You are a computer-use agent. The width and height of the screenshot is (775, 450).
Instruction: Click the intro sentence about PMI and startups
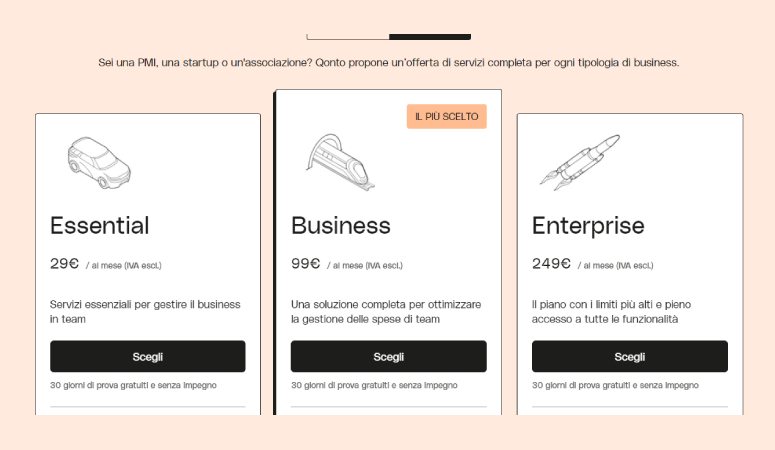pyautogui.click(x=388, y=63)
